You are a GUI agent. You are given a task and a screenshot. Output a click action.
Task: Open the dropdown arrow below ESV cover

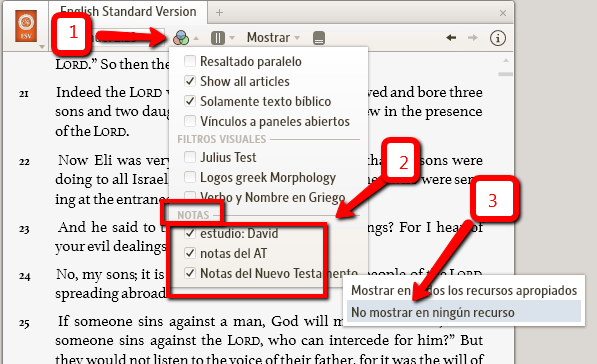pos(42,47)
